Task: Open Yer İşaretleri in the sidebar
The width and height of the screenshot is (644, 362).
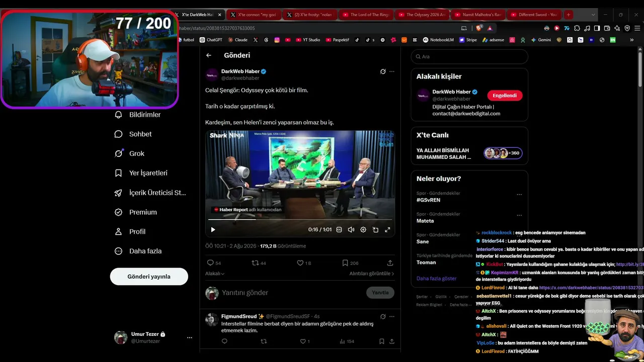Action: [141, 173]
